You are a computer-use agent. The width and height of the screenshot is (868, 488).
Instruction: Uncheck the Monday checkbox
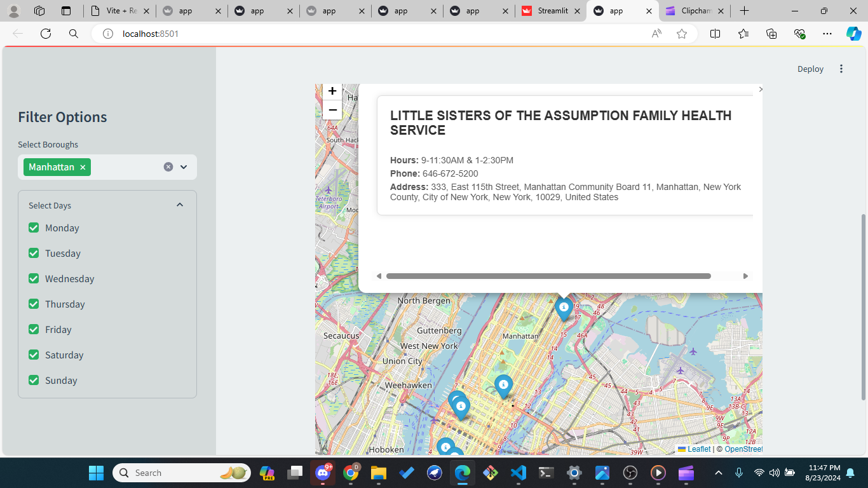[34, 227]
